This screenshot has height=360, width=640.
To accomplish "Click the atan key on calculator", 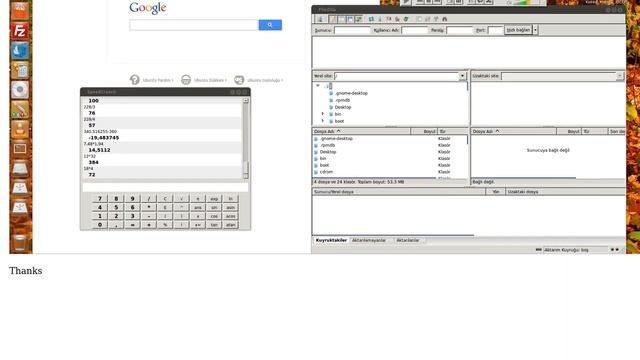I will tap(230, 225).
